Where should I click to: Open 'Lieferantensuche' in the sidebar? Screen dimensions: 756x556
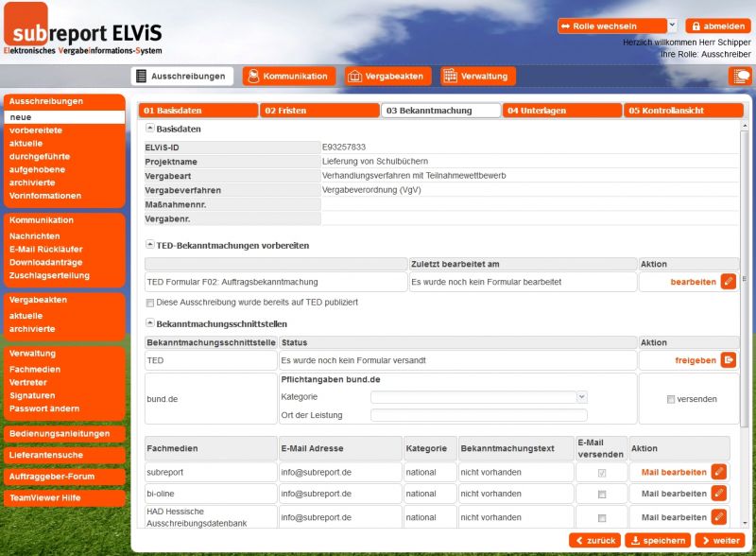pyautogui.click(x=64, y=455)
